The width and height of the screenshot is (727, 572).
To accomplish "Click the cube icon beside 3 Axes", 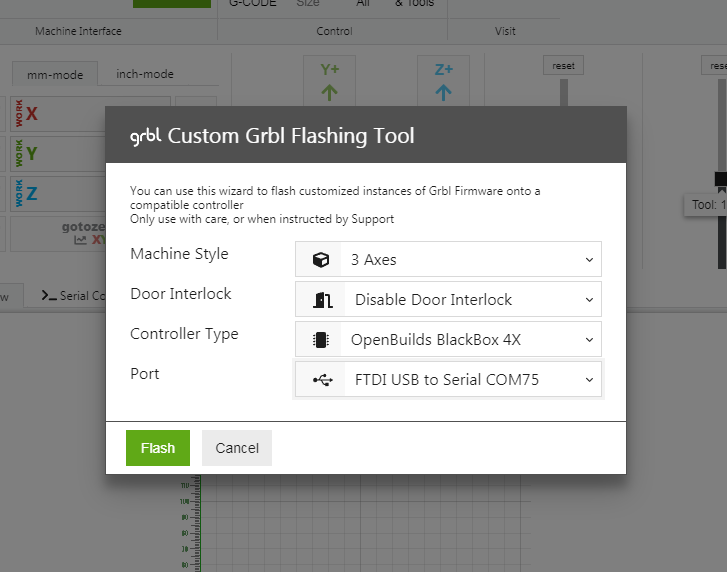I will click(x=320, y=260).
